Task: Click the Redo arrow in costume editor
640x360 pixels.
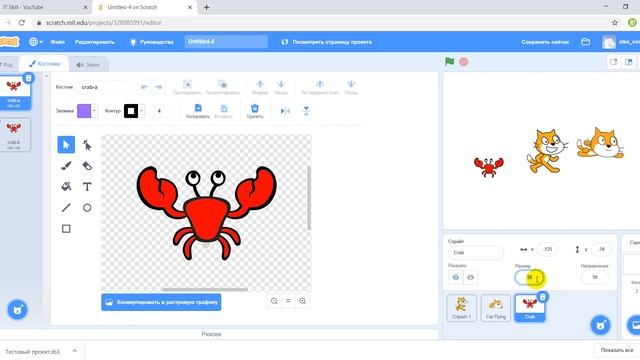Action: coord(159,87)
